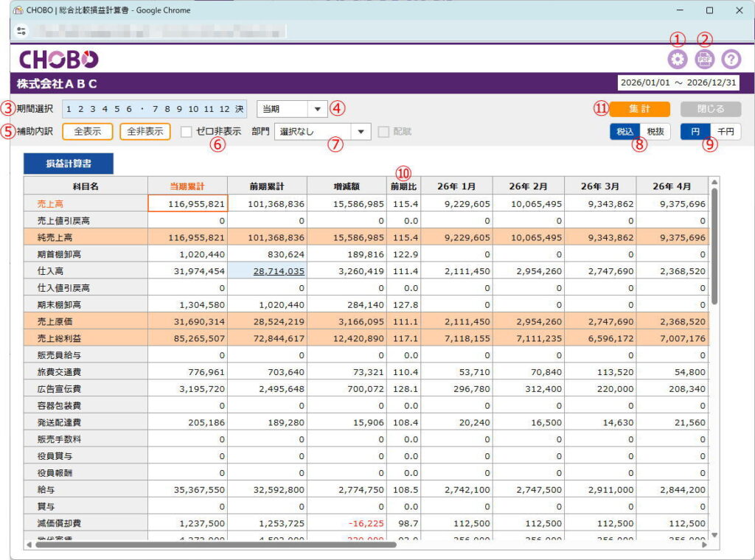
Task: Switch amount unit to 千円
Action: click(x=726, y=131)
